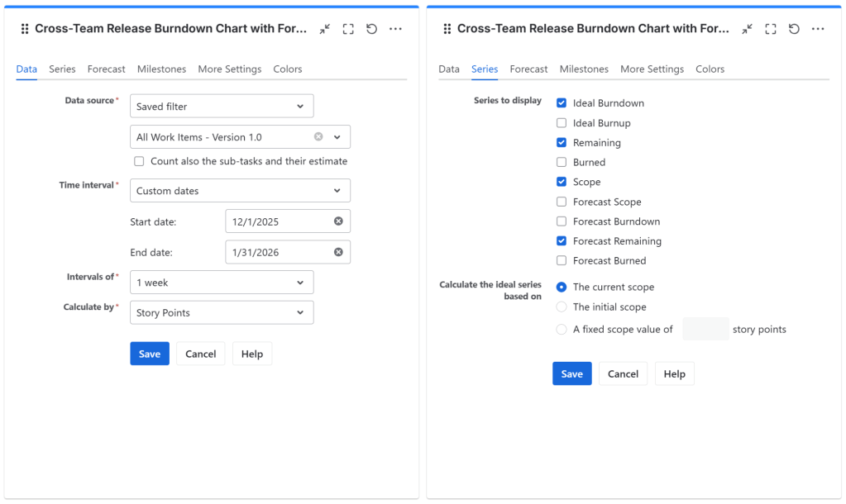Open the Calculate by Story Points dropdown
The width and height of the screenshot is (846, 504).
222,313
